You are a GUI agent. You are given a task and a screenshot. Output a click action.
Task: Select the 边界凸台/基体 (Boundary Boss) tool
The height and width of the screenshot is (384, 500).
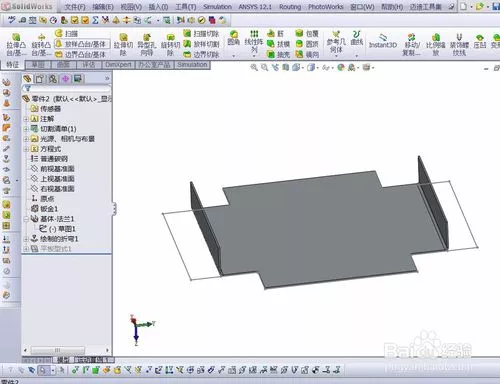point(81,54)
